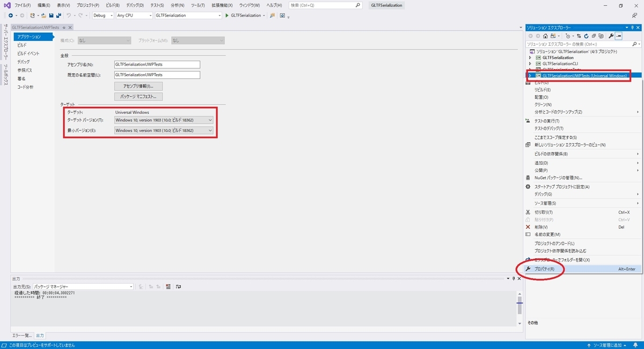Click Switch Views icon in Solution Explorer

pyautogui.click(x=553, y=36)
